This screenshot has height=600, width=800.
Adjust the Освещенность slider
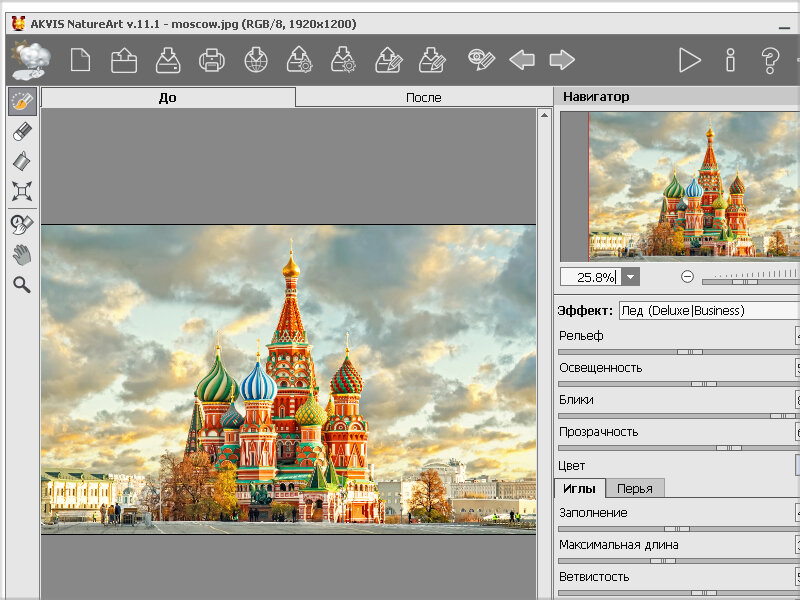[x=704, y=384]
